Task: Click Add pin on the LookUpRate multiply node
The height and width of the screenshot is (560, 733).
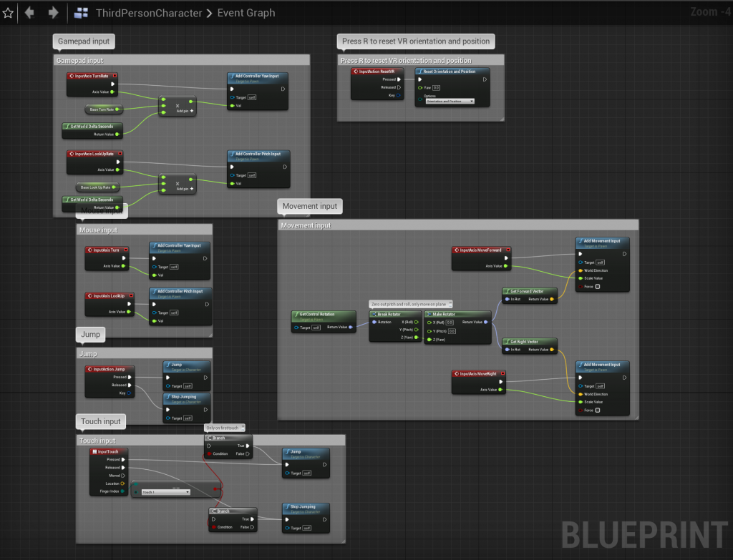Action: [x=185, y=189]
